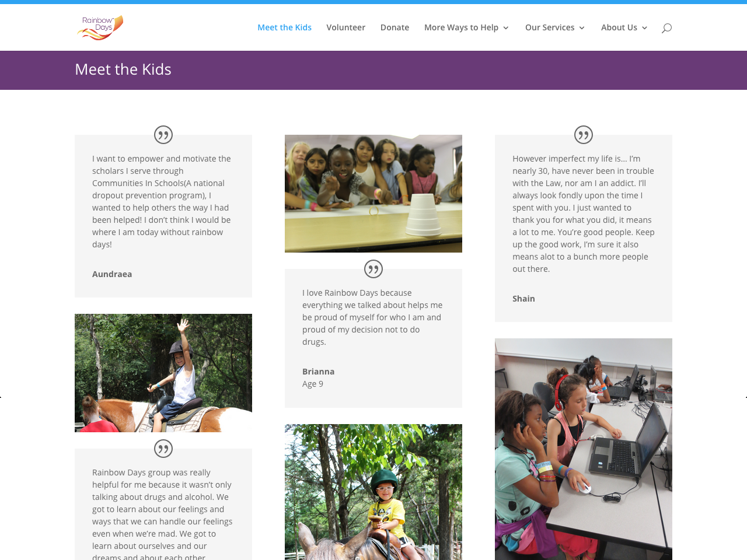Click quote icon above Aundraea testimonial
Viewport: 747px width, 560px height.
(163, 135)
